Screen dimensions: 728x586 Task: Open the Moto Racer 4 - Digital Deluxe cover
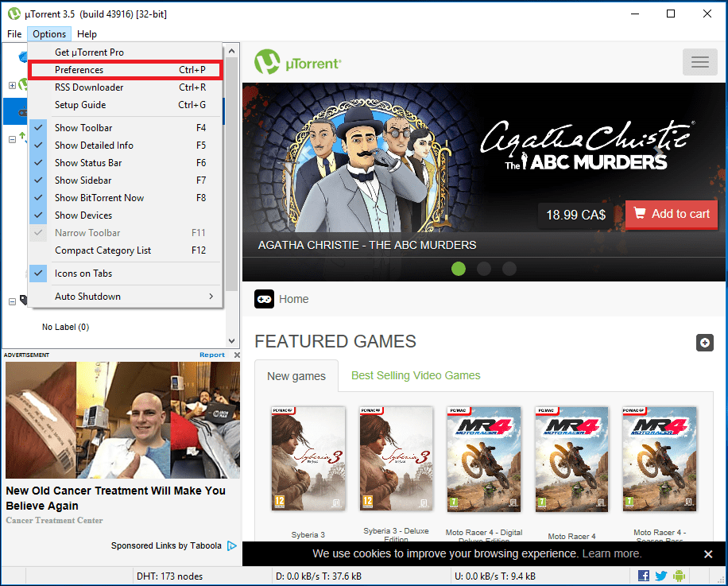pos(484,460)
